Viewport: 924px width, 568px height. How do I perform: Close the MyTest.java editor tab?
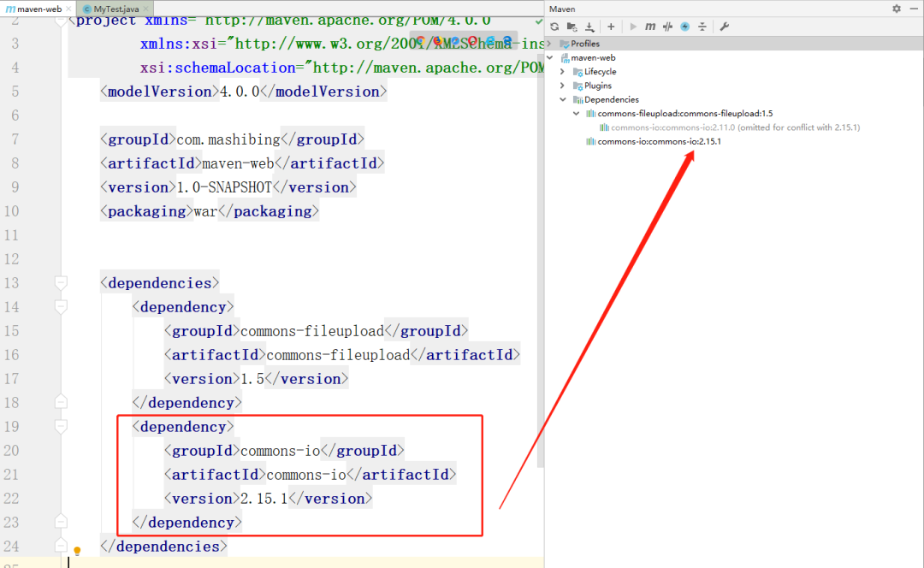click(x=146, y=9)
